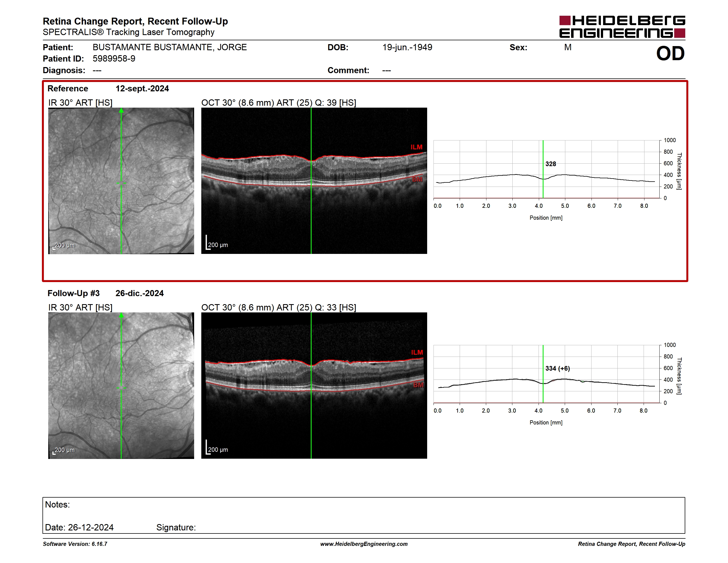
Task: Click the red ILM label in reference OCT
Action: pos(416,147)
